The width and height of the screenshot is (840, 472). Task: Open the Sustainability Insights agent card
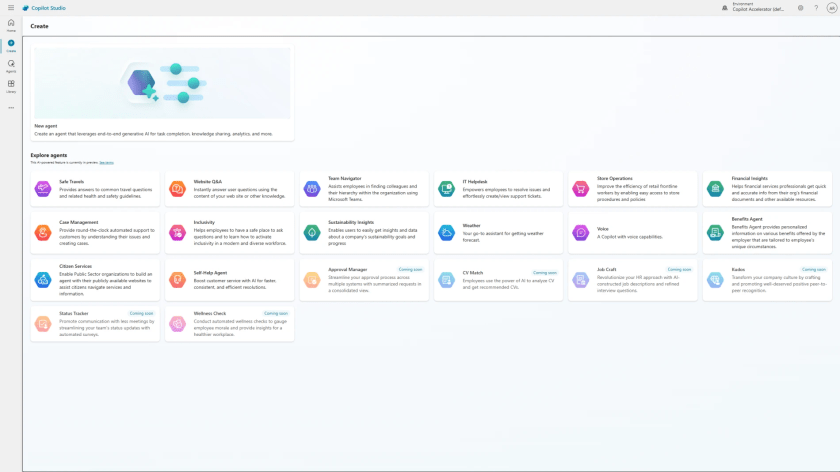point(364,232)
